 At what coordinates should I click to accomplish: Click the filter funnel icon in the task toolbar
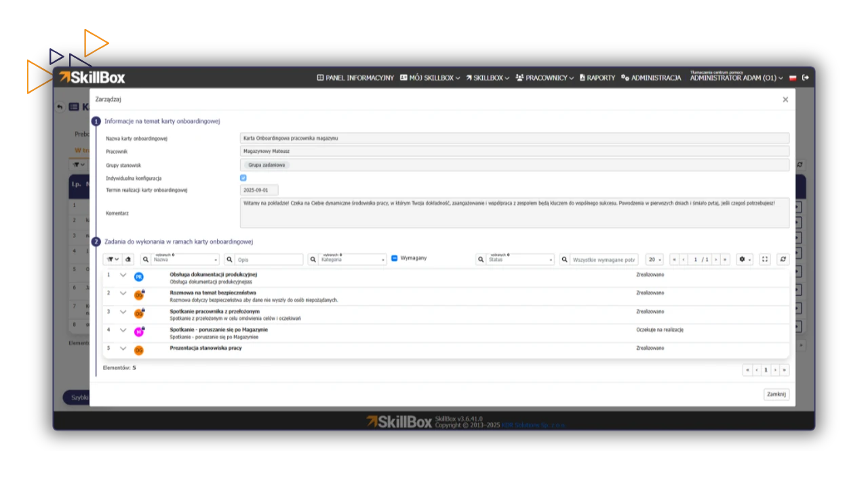click(x=112, y=260)
